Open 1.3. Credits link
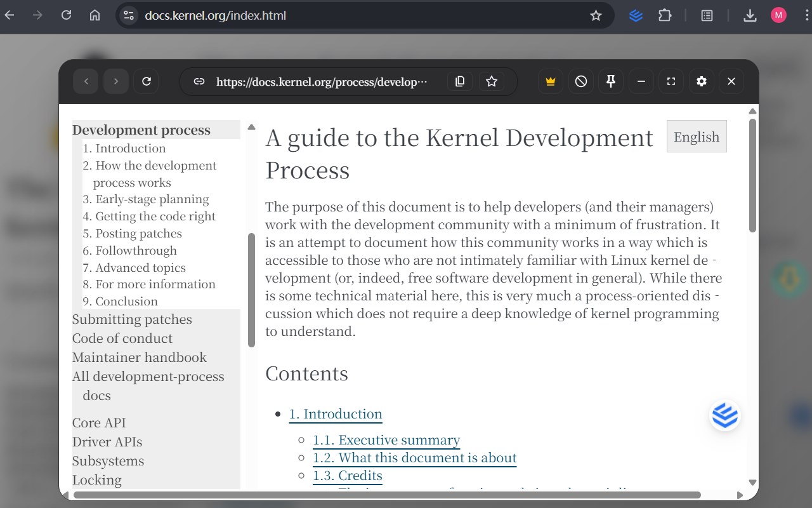This screenshot has width=812, height=508. [348, 476]
